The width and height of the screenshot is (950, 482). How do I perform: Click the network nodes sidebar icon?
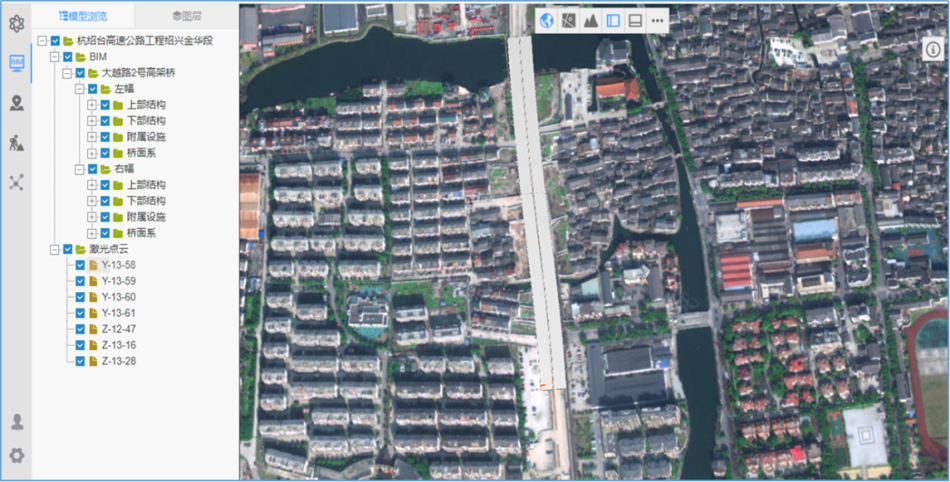[x=16, y=182]
